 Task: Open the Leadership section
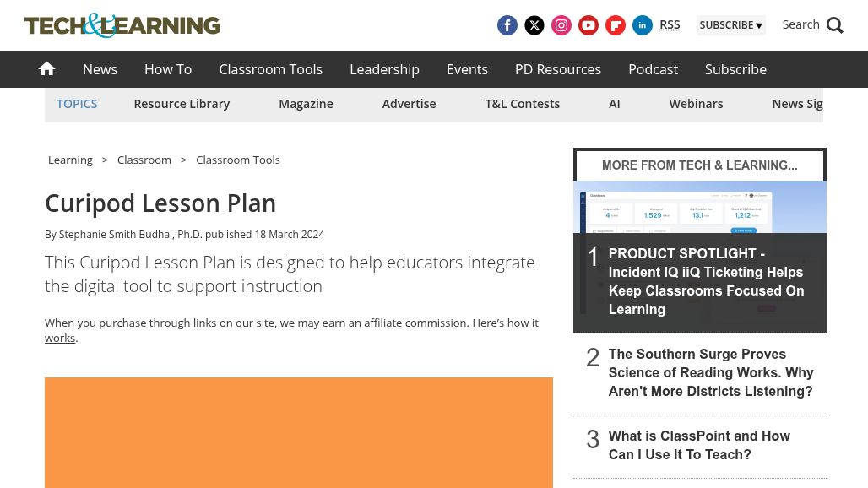pos(385,69)
